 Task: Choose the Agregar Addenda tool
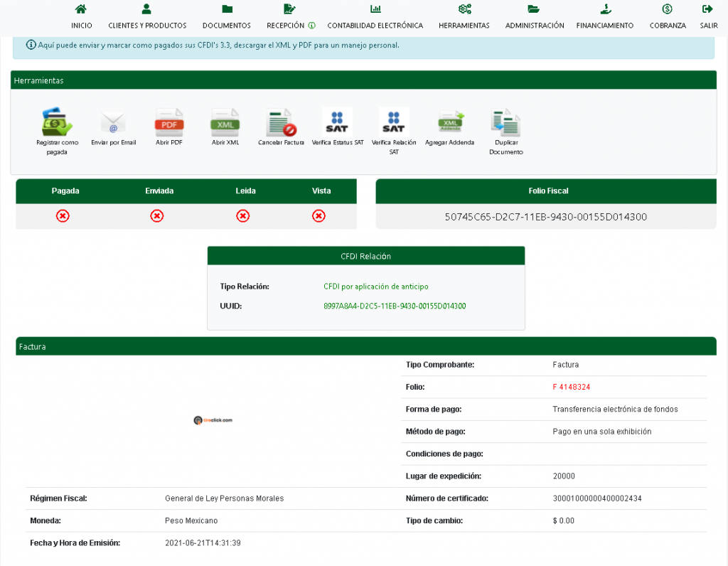point(450,123)
